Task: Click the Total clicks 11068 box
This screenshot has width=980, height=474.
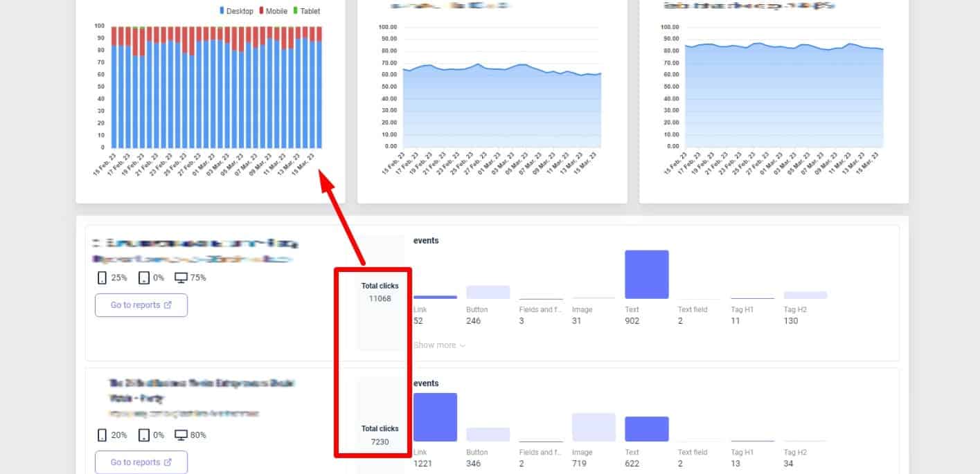Action: tap(380, 292)
